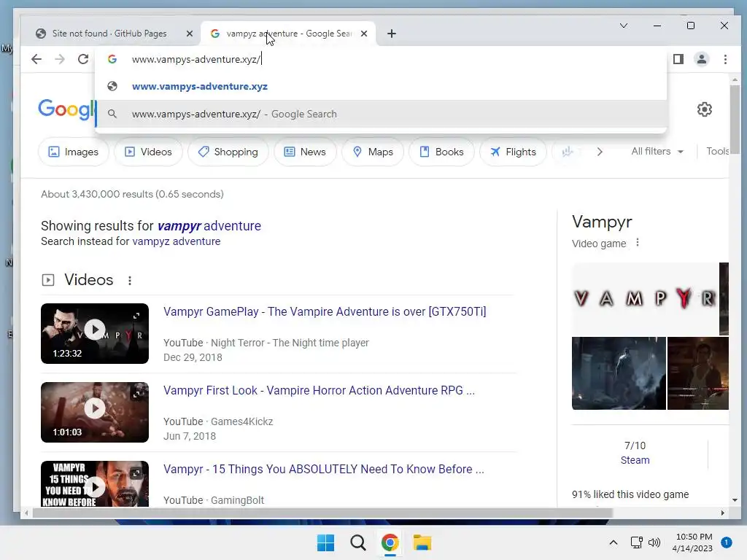
Task: Expand the All filters dropdown
Action: point(657,152)
